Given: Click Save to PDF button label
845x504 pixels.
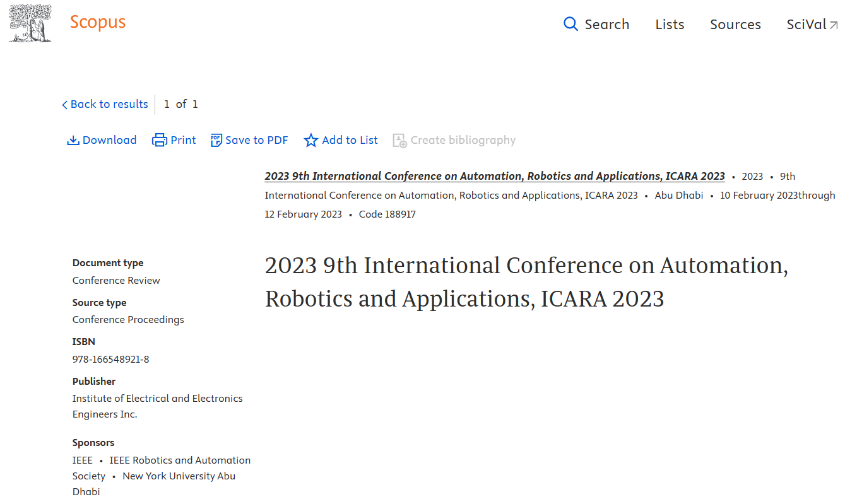Looking at the screenshot, I should (256, 140).
